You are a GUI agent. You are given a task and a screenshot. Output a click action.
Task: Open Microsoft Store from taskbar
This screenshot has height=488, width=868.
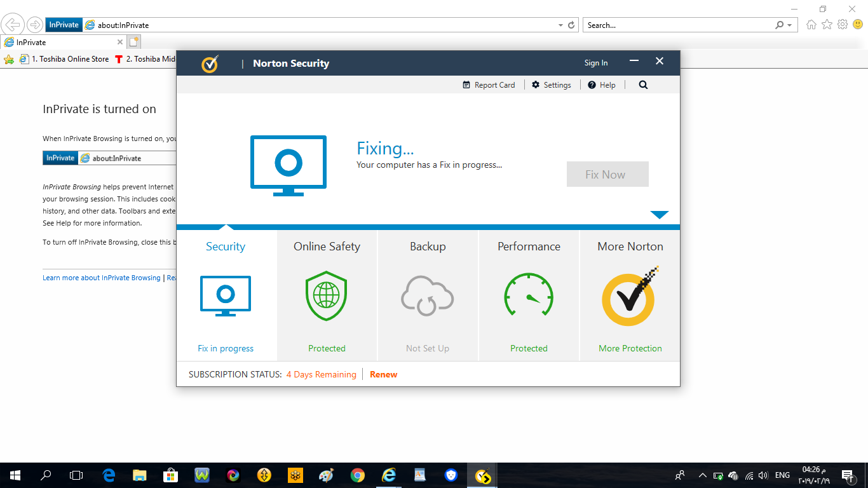[x=171, y=475]
